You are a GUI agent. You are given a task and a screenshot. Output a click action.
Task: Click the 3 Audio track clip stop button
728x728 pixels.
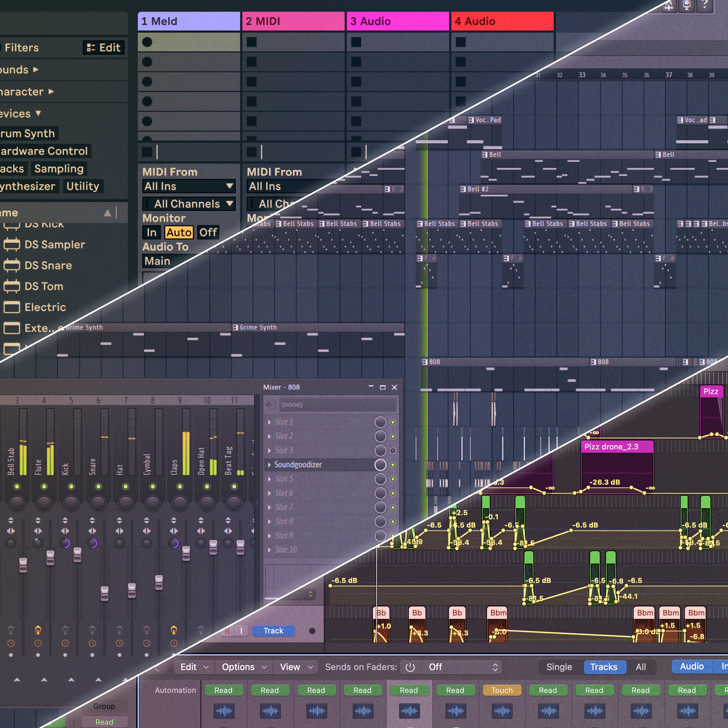pyautogui.click(x=356, y=152)
